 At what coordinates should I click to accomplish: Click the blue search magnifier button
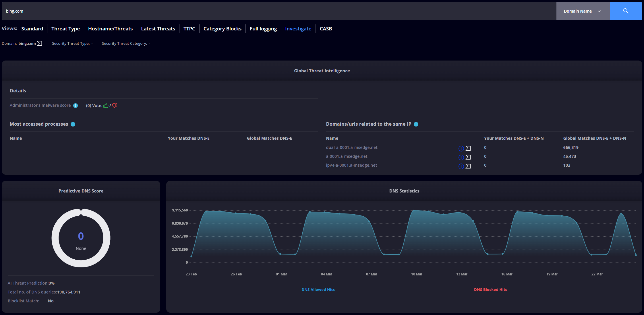point(626,11)
